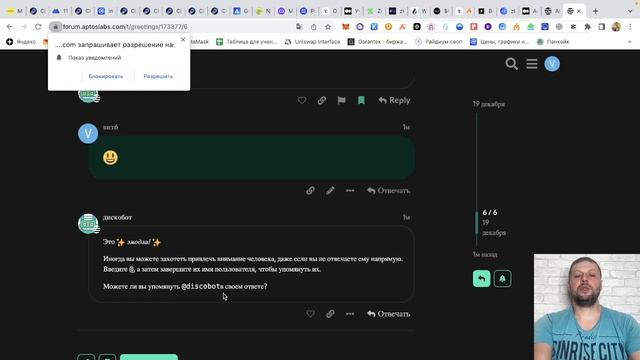Open the tab search dropdown arrow
This screenshot has width=640, height=360.
pos(630,11)
